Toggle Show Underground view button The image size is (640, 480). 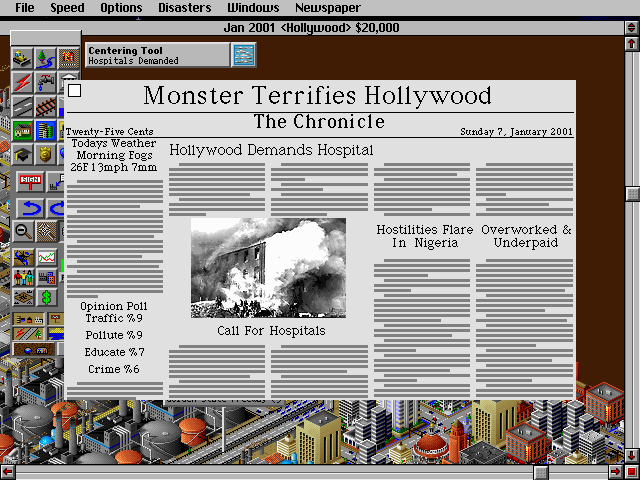33,349
